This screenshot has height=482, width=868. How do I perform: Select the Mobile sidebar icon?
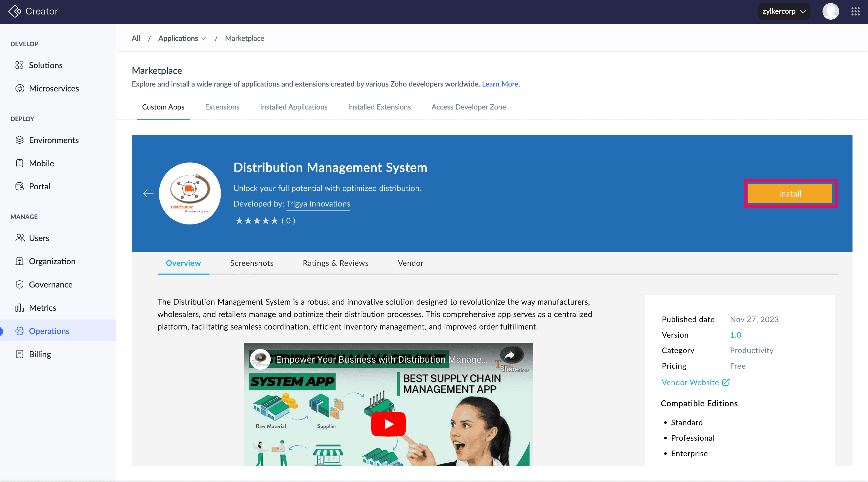point(20,163)
